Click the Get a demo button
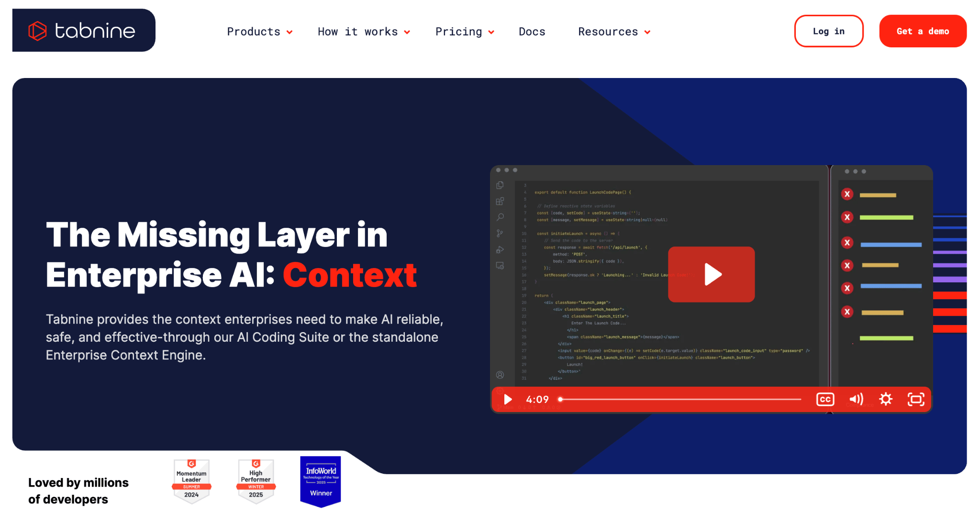The height and width of the screenshot is (513, 980). [x=923, y=31]
